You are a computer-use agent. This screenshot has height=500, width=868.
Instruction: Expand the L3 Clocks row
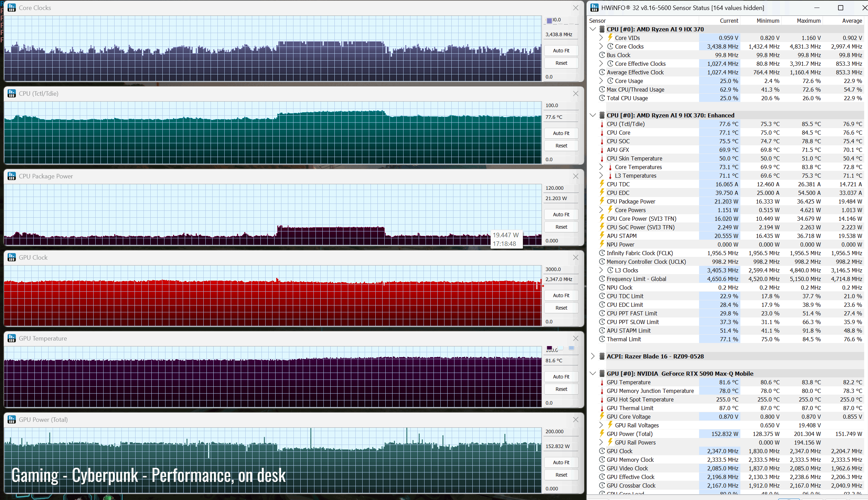pyautogui.click(x=601, y=270)
